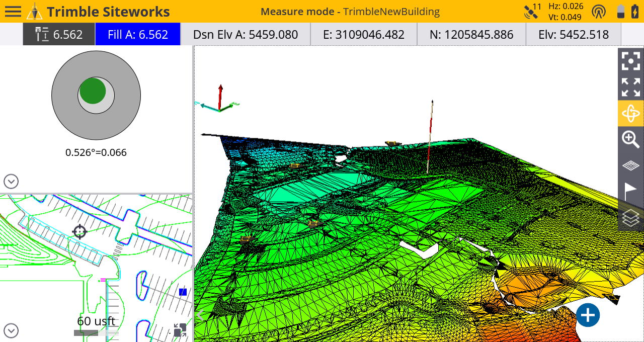Open the layers manager icon

(630, 218)
